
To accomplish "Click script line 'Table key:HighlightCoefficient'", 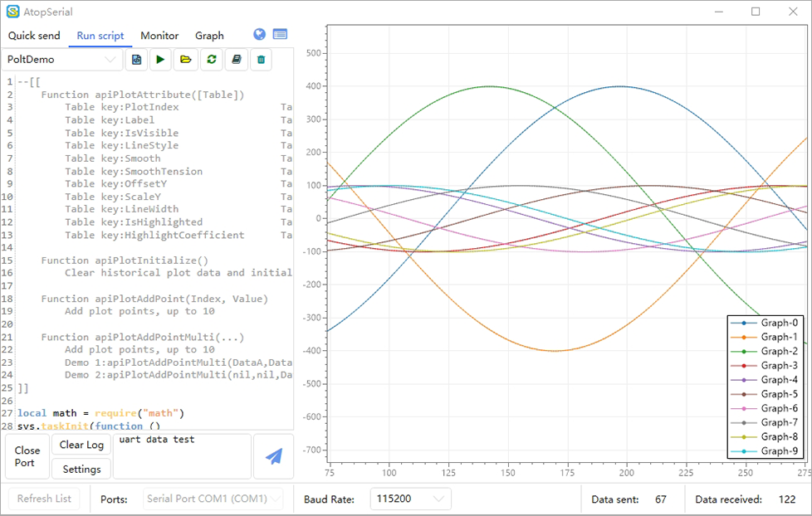I will (154, 235).
